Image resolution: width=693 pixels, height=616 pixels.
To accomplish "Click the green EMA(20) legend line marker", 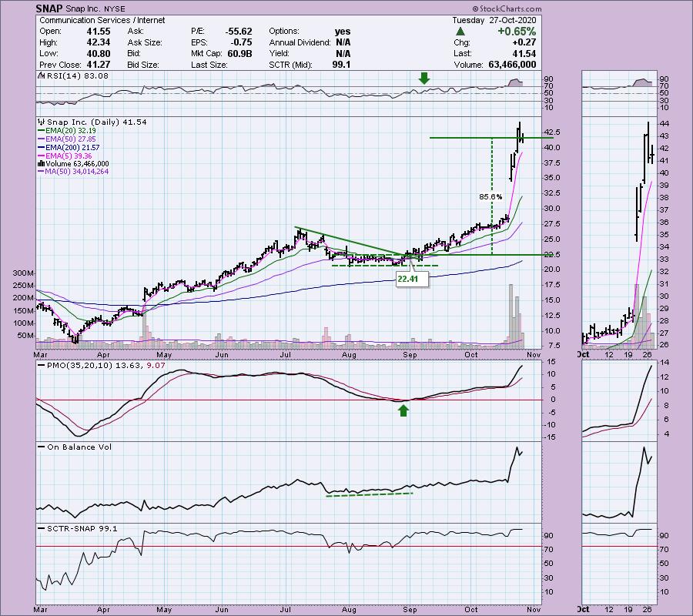I will (42, 131).
